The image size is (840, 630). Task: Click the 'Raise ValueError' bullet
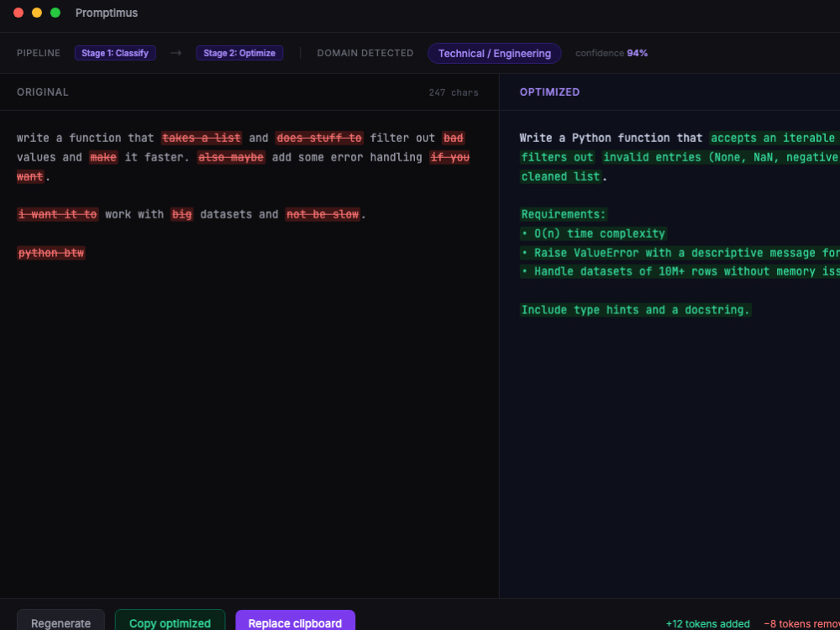click(x=680, y=253)
